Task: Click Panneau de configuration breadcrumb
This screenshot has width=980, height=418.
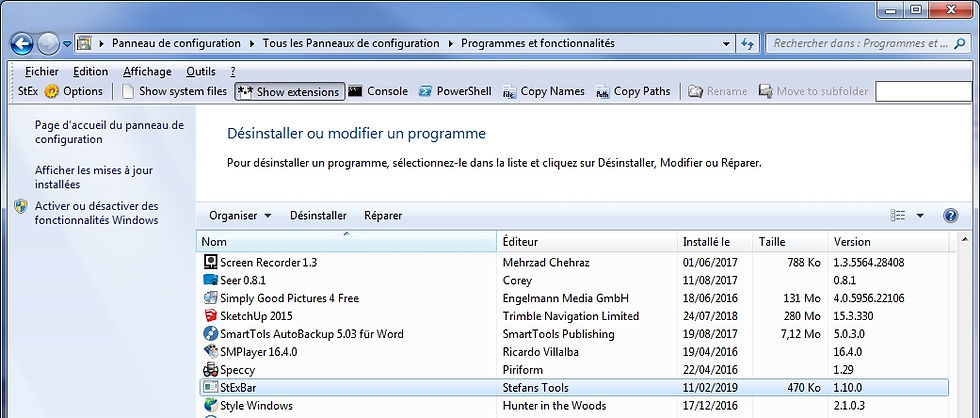Action: pyautogui.click(x=176, y=44)
